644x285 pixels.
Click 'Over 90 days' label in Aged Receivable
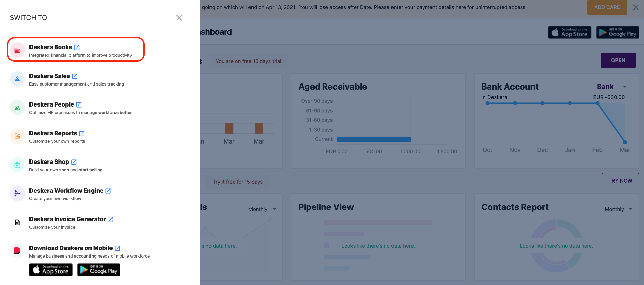click(x=317, y=101)
